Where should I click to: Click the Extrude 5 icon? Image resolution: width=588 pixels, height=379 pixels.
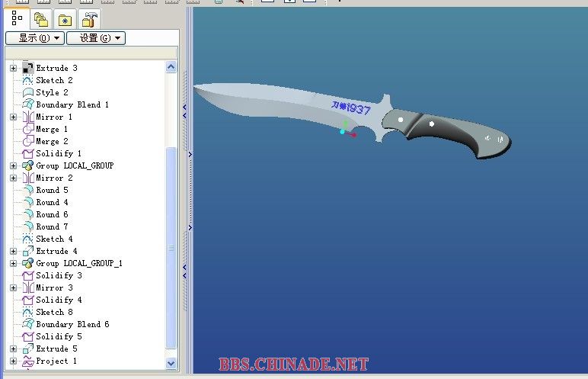pos(27,349)
